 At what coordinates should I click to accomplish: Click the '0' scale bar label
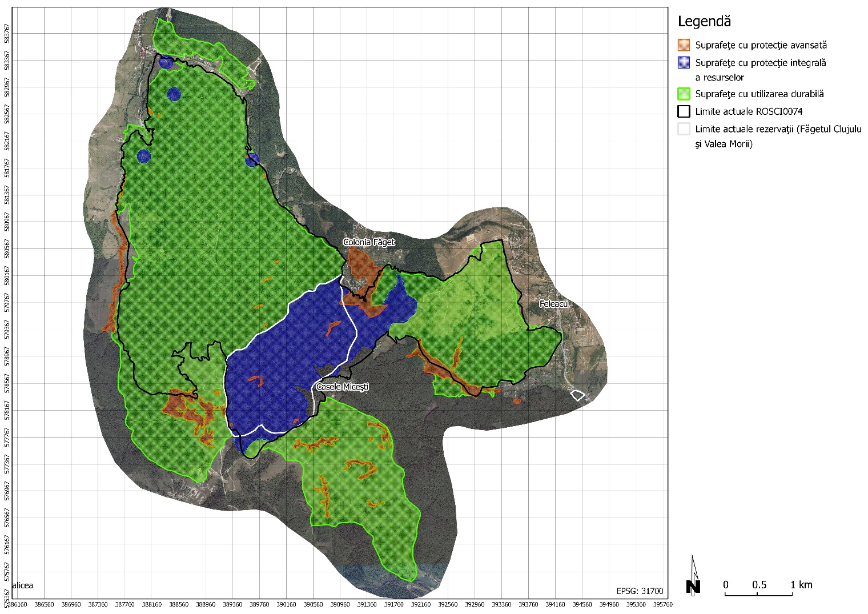tap(725, 585)
